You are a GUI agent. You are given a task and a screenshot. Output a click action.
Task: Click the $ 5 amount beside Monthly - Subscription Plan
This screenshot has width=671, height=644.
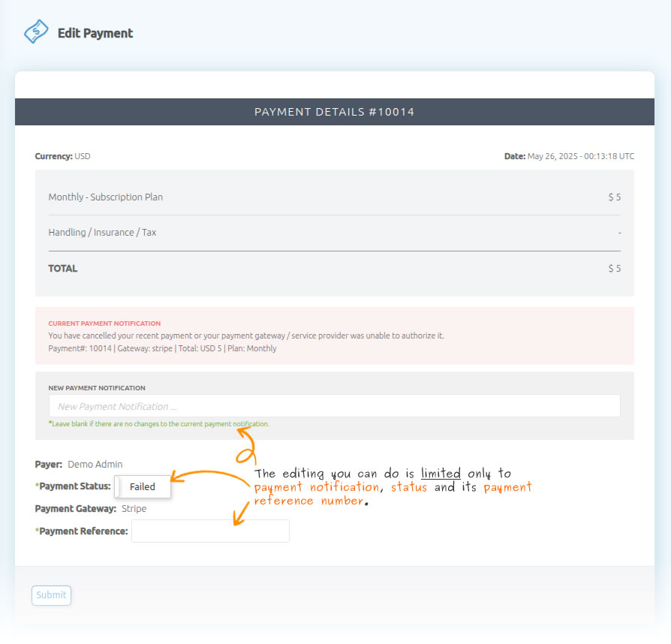(615, 197)
